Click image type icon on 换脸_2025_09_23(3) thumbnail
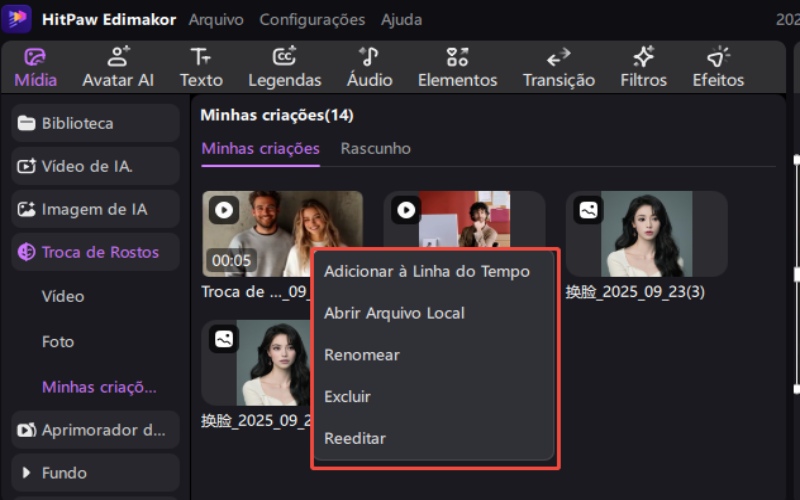800x500 pixels. pyautogui.click(x=588, y=210)
